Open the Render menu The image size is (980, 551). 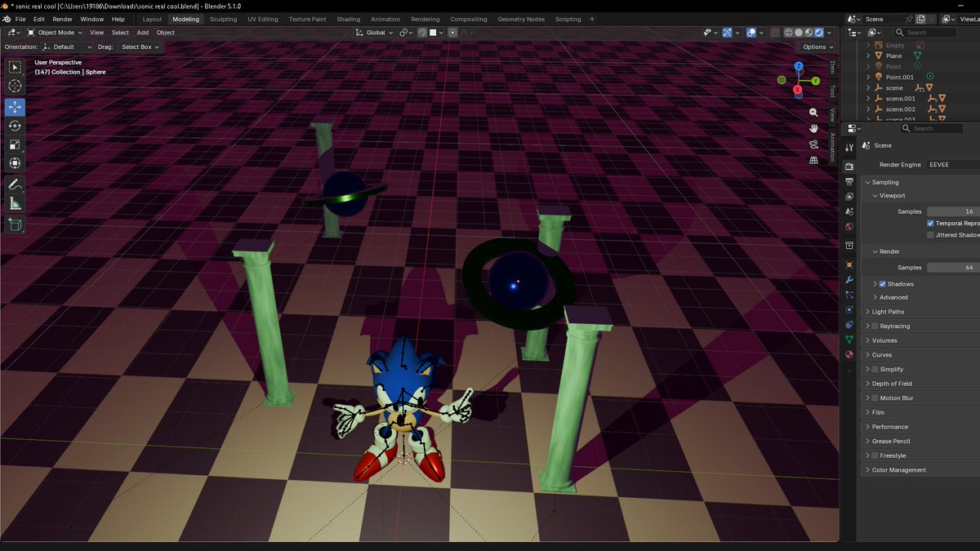(x=63, y=19)
